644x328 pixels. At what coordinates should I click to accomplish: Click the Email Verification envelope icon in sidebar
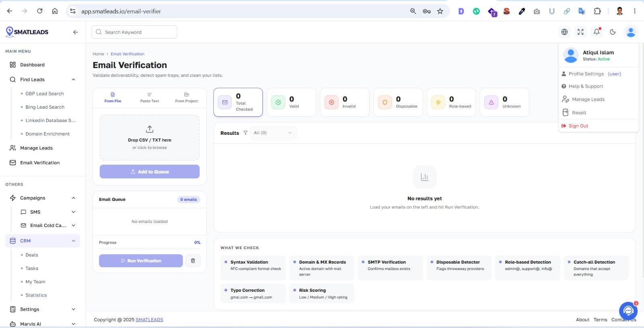point(12,163)
